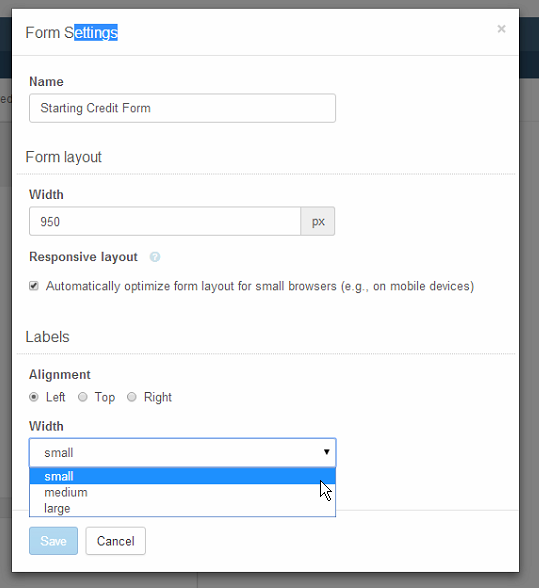This screenshot has width=539, height=588.
Task: Click the Form Settings title text
Action: pos(72,33)
